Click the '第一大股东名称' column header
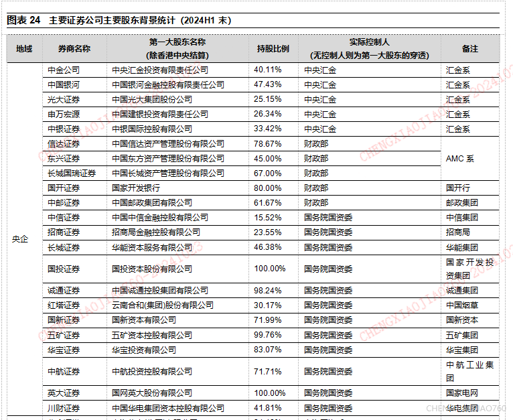This screenshot has width=513, height=420. pyautogui.click(x=177, y=42)
